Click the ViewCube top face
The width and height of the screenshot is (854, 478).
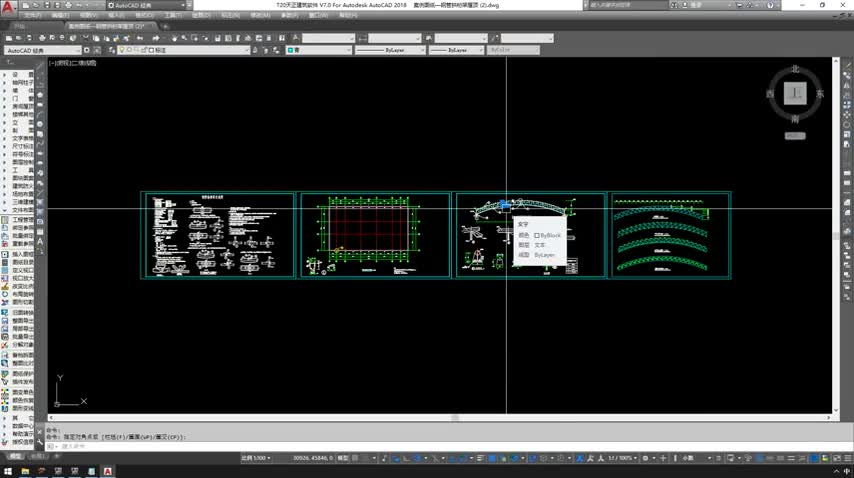coord(795,93)
